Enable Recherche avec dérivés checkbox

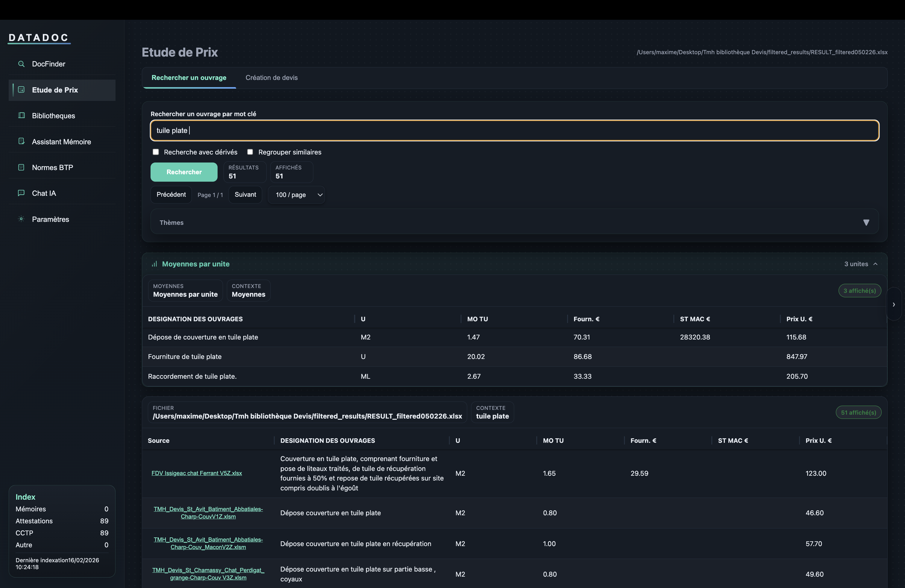(x=156, y=152)
